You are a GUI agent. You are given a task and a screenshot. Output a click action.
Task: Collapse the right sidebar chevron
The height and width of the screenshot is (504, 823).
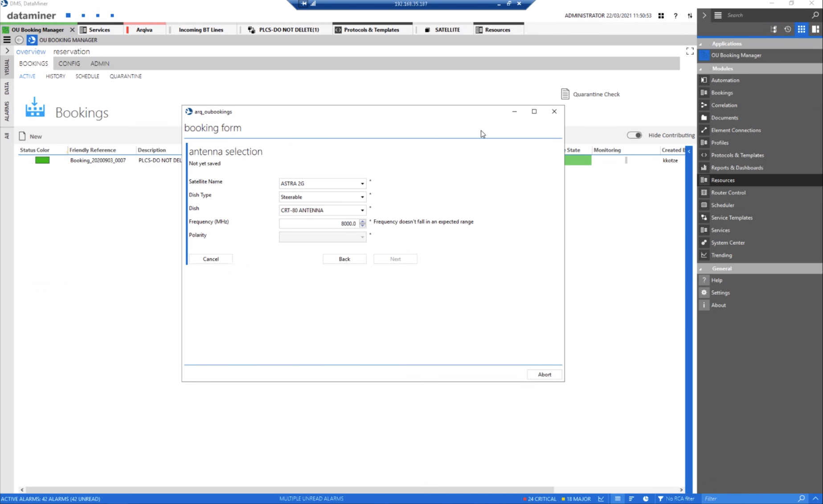tap(704, 15)
